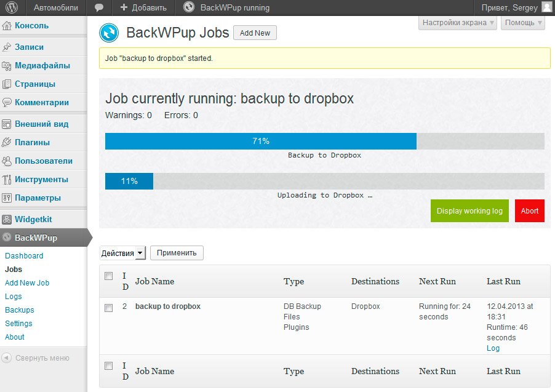
Task: Open the Привет, Sergey account menu
Action: coord(516,7)
